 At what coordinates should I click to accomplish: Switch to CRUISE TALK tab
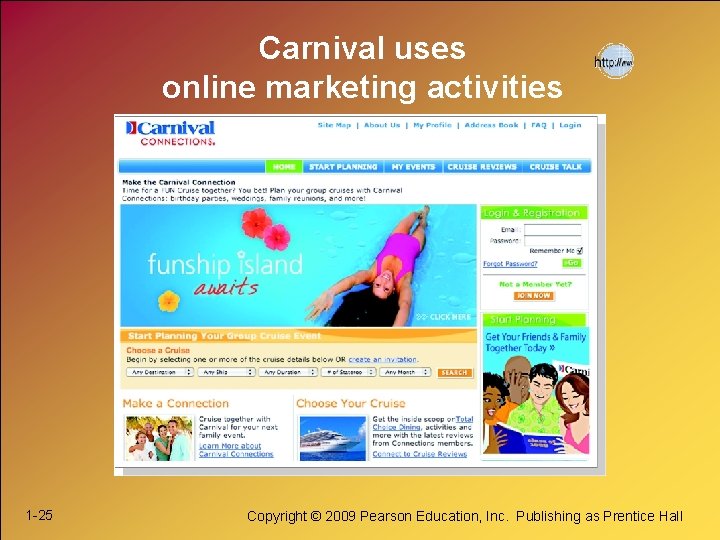[x=556, y=167]
